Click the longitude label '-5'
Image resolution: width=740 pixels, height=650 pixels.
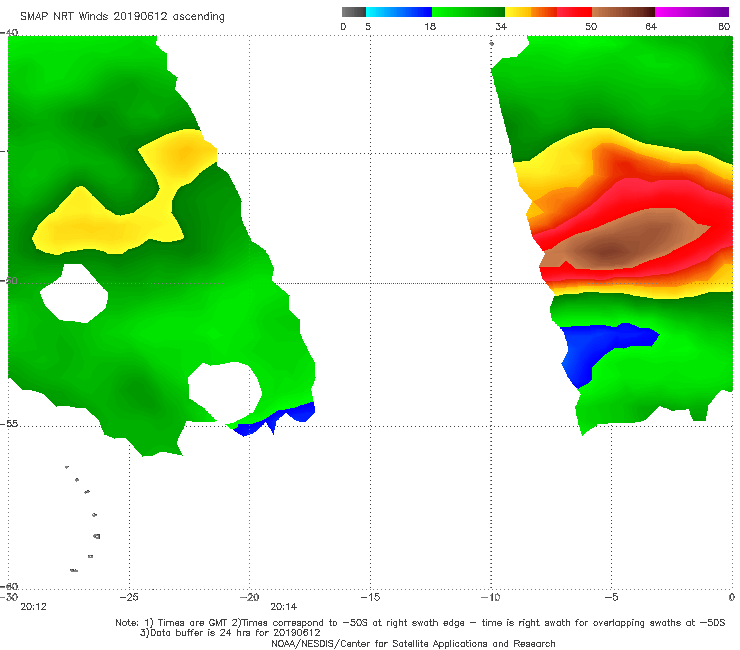611,597
